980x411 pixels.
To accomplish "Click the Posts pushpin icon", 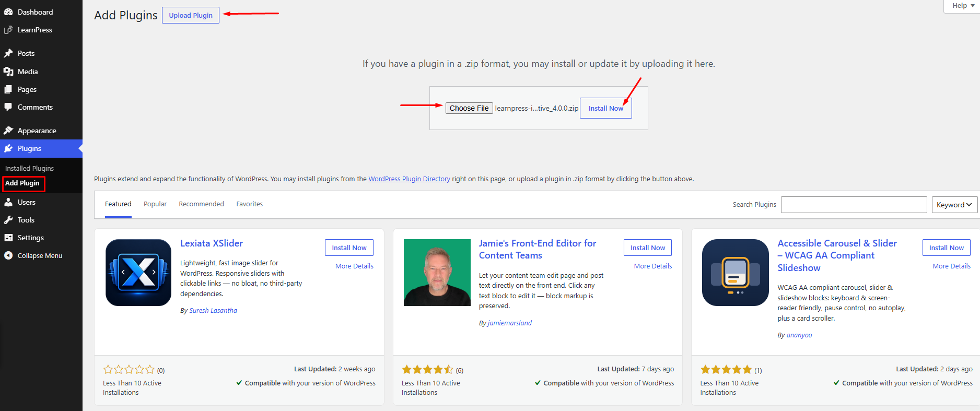I will (x=8, y=53).
